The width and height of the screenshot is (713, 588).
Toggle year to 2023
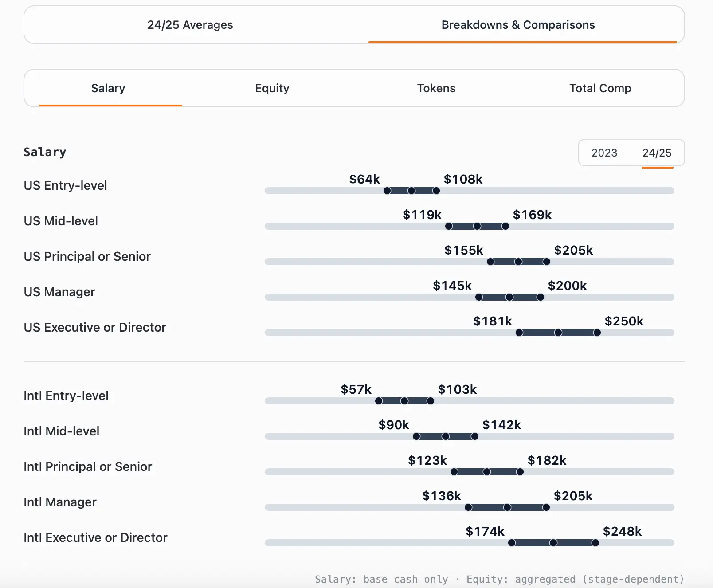604,153
